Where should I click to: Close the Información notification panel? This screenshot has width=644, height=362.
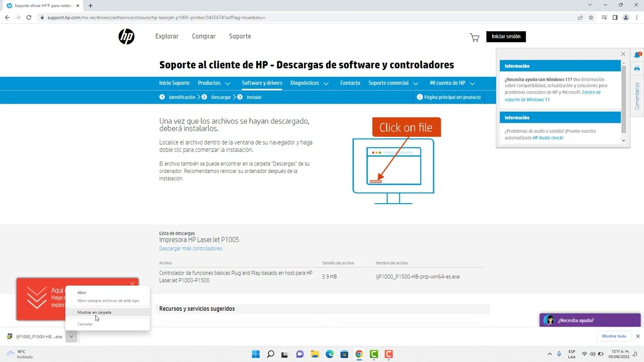pos(623,54)
